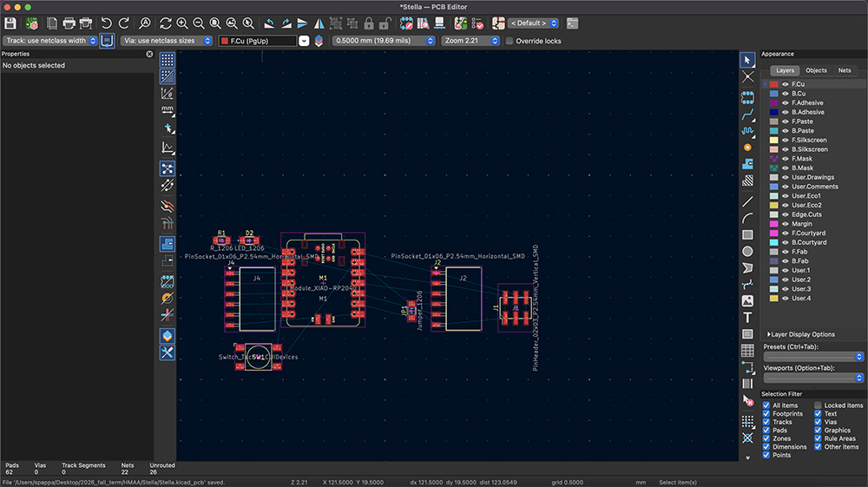Toggle ratsnest display in left toolbar
Image resolution: width=868 pixels, height=487 pixels.
click(168, 168)
